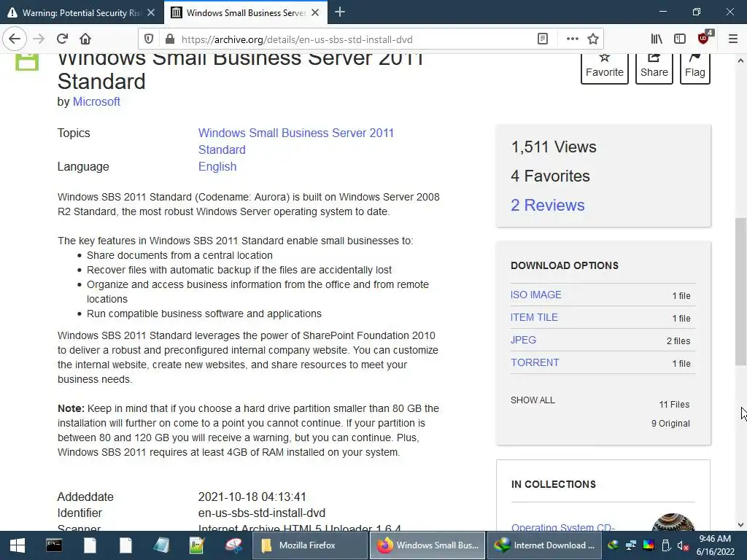
Task: Open the Windows Start menu
Action: [x=18, y=545]
